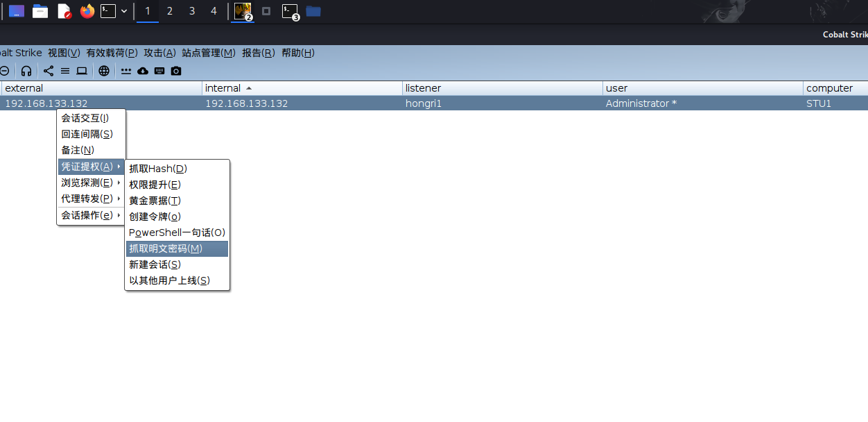Select 抓取明文密码(M) from submenu

[177, 248]
